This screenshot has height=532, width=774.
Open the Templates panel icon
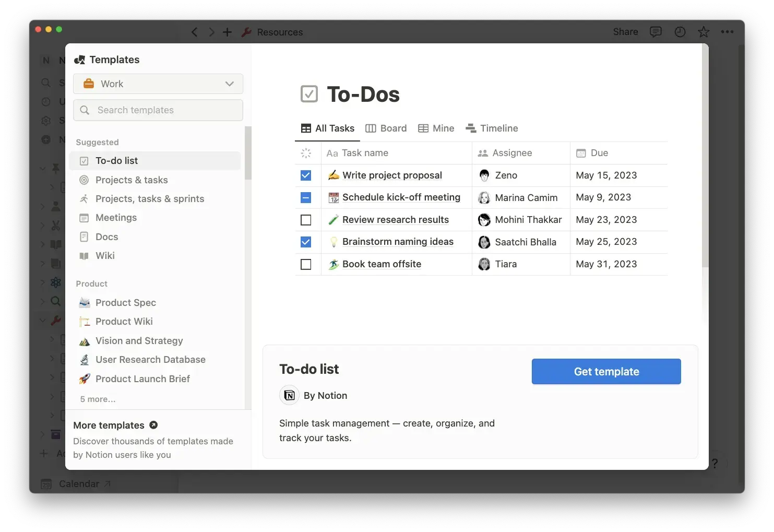click(80, 60)
